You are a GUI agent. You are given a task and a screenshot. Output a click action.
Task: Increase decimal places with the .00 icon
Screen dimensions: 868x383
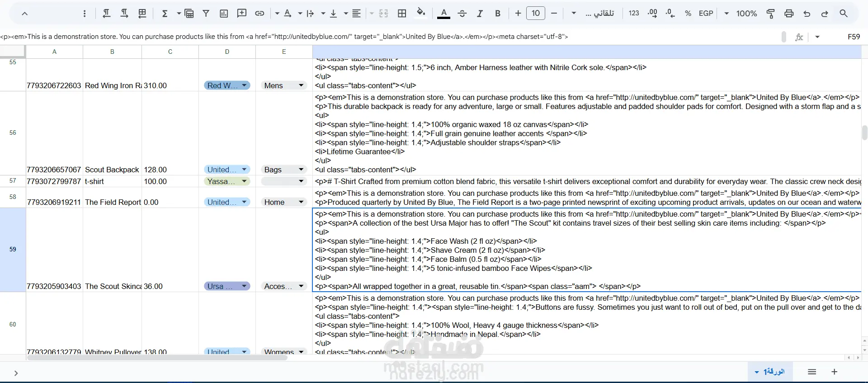(x=652, y=14)
